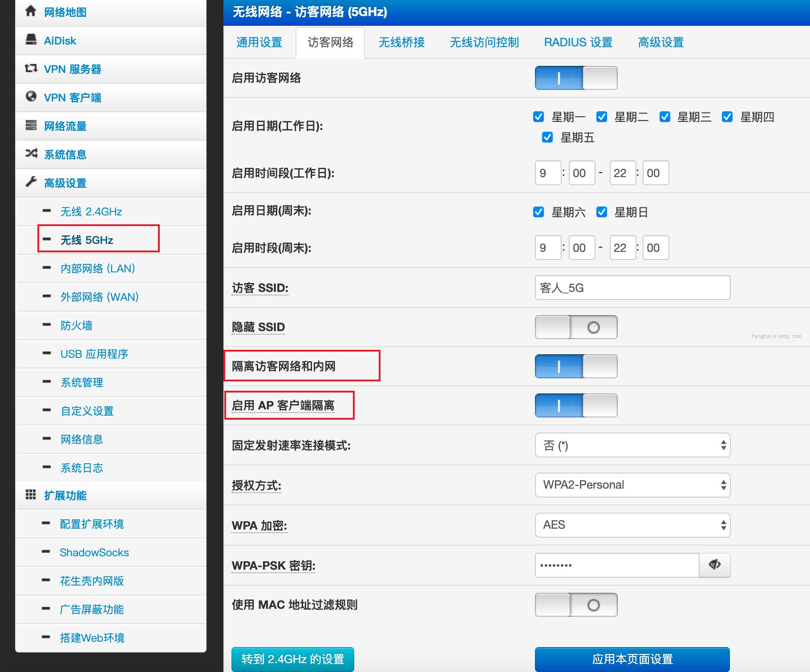Viewport: 810px width, 672px height.
Task: Switch to the RADIUS 设置 tab
Action: [578, 42]
